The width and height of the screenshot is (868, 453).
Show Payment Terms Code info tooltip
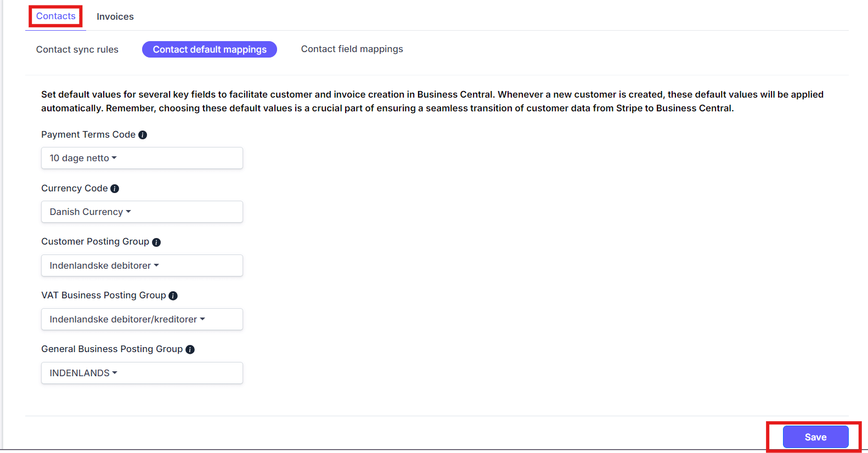click(143, 135)
